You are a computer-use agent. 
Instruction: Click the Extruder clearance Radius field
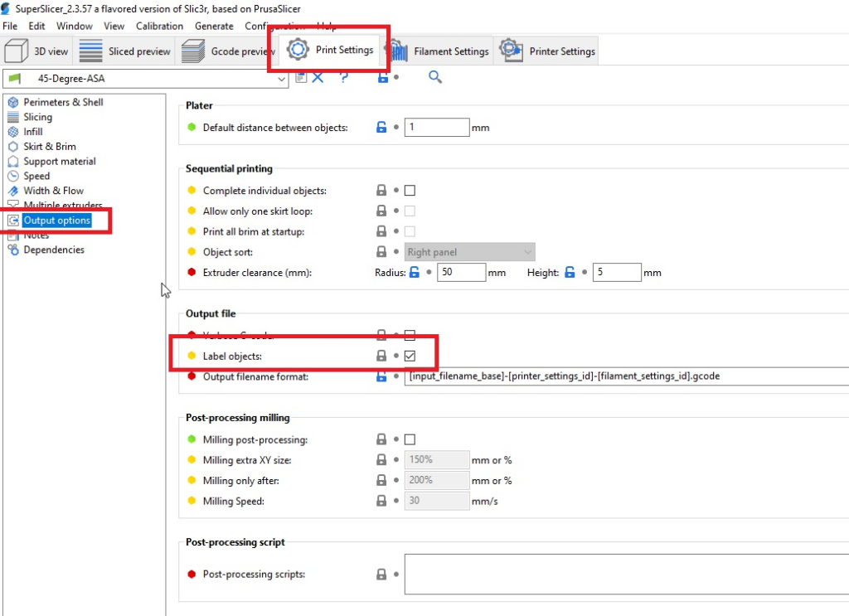tap(461, 272)
